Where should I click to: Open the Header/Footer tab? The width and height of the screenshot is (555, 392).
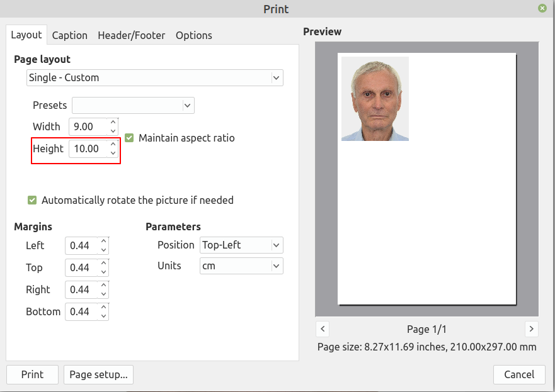click(x=131, y=35)
